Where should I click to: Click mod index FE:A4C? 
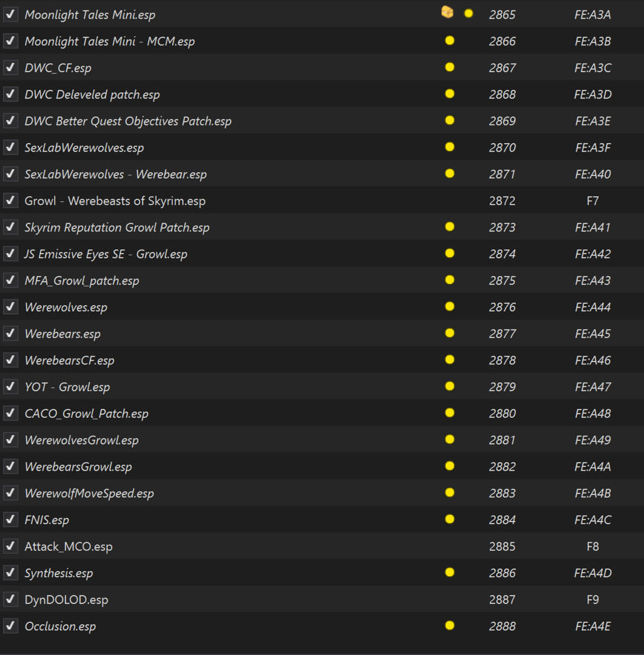[592, 520]
